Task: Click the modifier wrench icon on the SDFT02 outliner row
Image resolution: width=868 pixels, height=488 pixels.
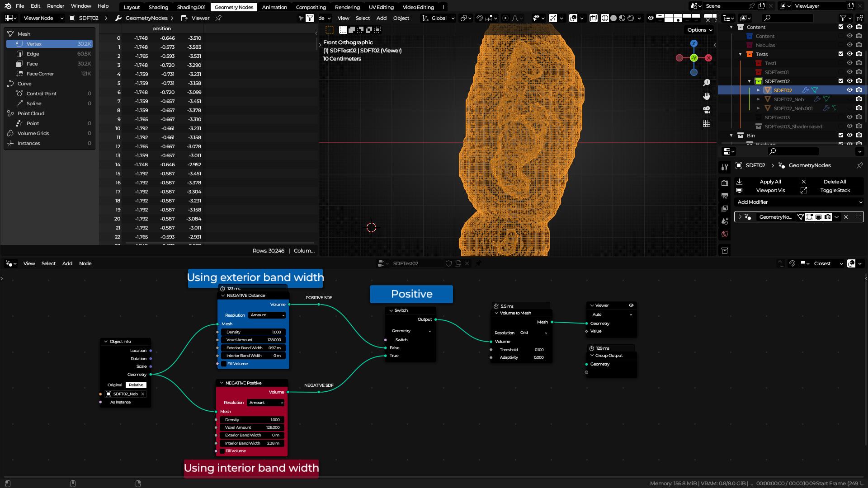Action: point(805,90)
